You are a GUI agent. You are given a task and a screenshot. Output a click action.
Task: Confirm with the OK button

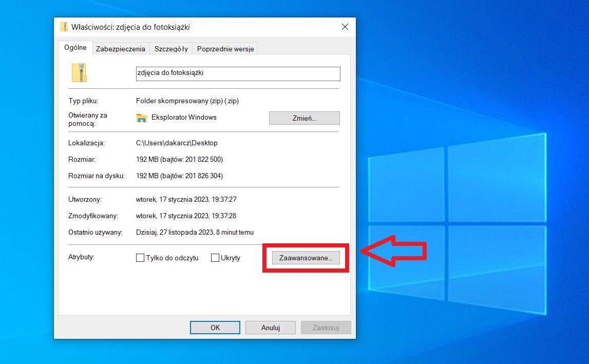tap(215, 328)
